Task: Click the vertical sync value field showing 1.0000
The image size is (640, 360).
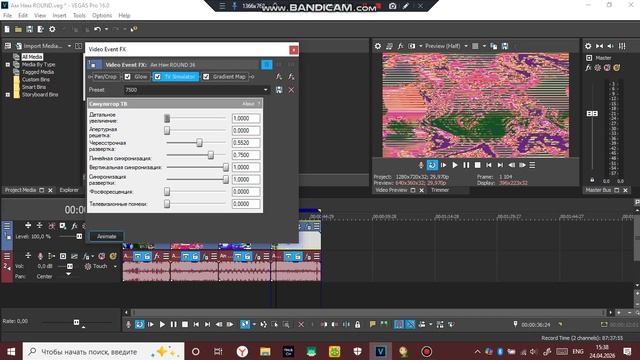Action: click(x=246, y=167)
